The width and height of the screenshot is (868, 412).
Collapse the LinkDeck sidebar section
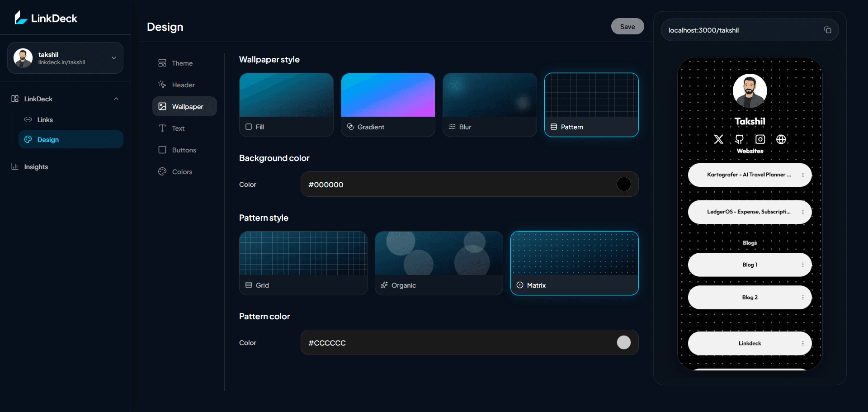116,99
